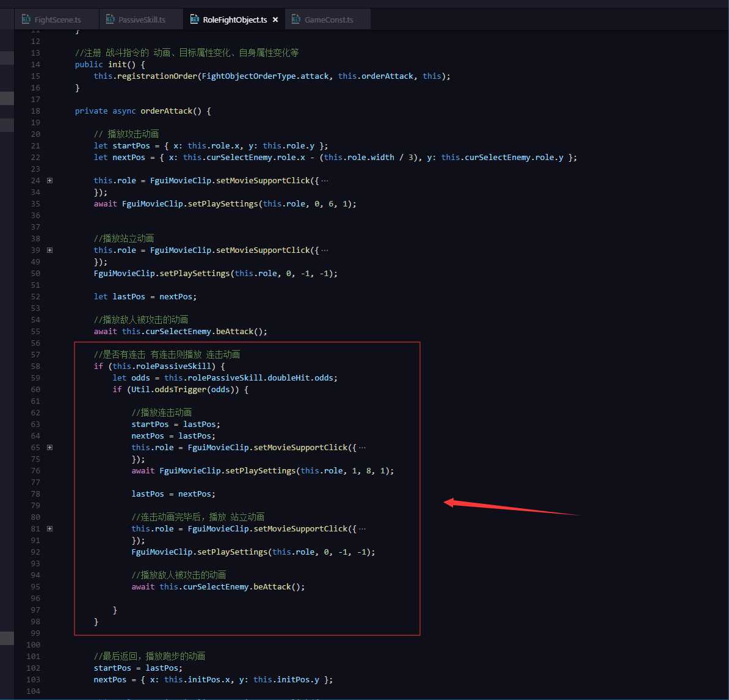Click 'startPos' declaration on line 21
Viewport: 729px width, 700px height.
tap(131, 145)
